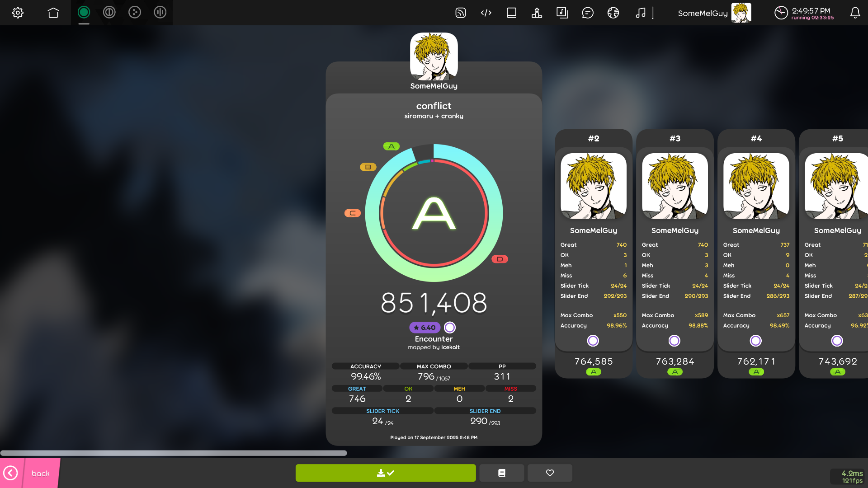Switch to catch ruleset icon
This screenshot has width=868, height=488.
(x=135, y=13)
